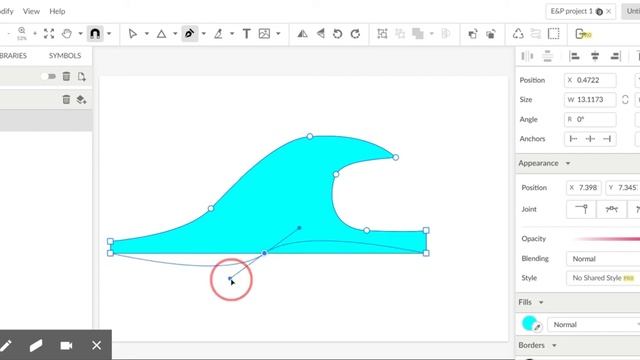
Task: Set anchor to left
Action: (573, 139)
